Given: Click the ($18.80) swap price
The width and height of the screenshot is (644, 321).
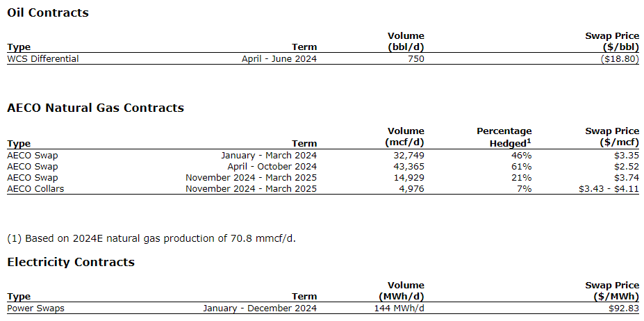Looking at the screenshot, I should pyautogui.click(x=620, y=59).
